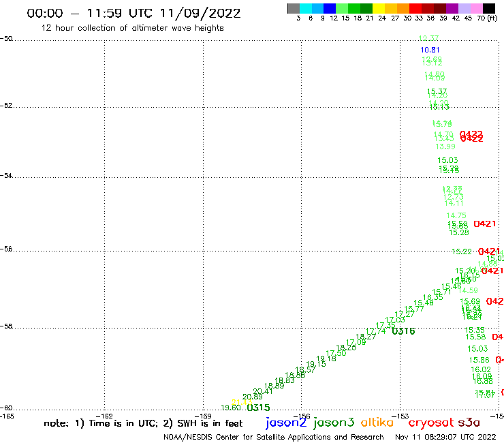Click the 13.99 wave height reading
This screenshot has height=443, width=504.
click(x=445, y=147)
